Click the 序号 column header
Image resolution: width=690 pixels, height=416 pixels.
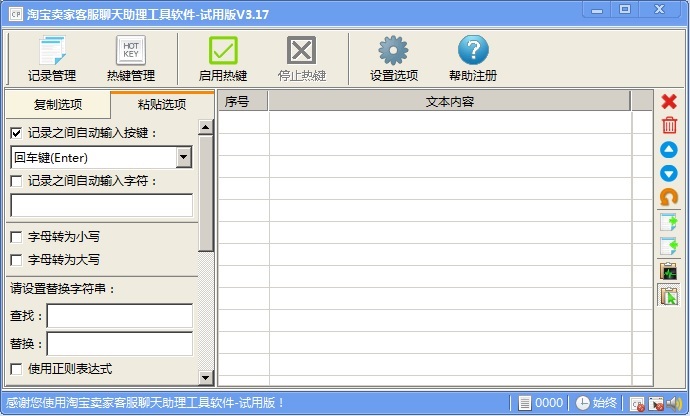(x=243, y=101)
